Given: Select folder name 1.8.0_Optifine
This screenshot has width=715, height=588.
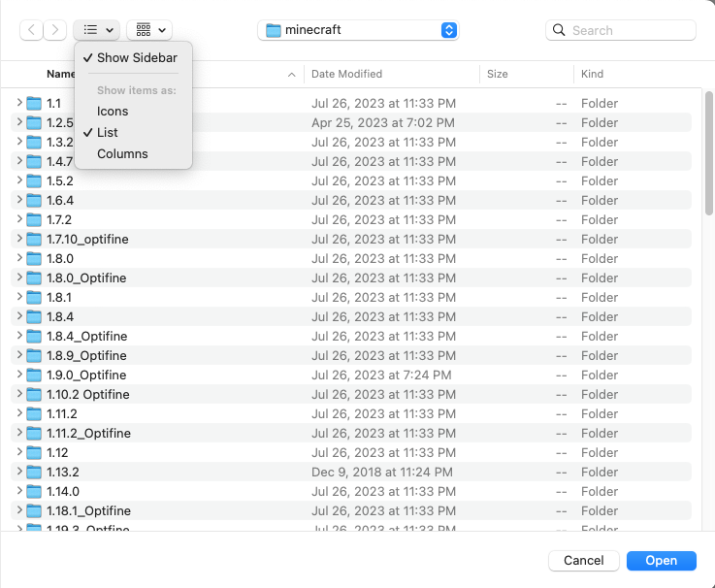Looking at the screenshot, I should (86, 278).
